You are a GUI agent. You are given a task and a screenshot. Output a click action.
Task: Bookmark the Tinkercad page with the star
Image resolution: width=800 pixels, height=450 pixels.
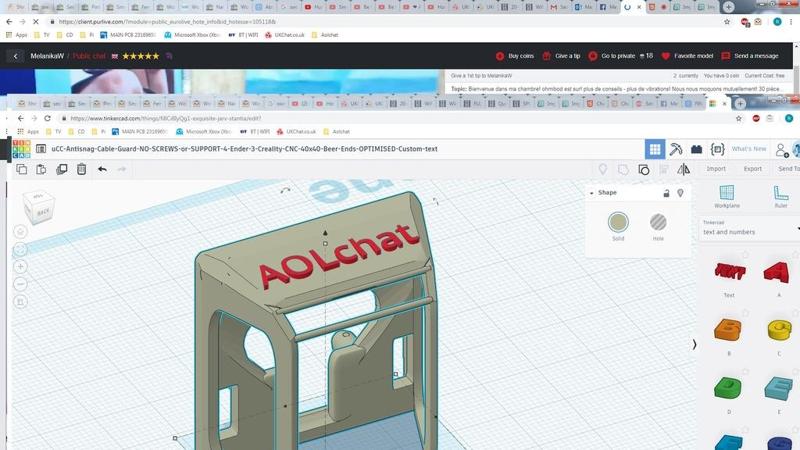(738, 118)
